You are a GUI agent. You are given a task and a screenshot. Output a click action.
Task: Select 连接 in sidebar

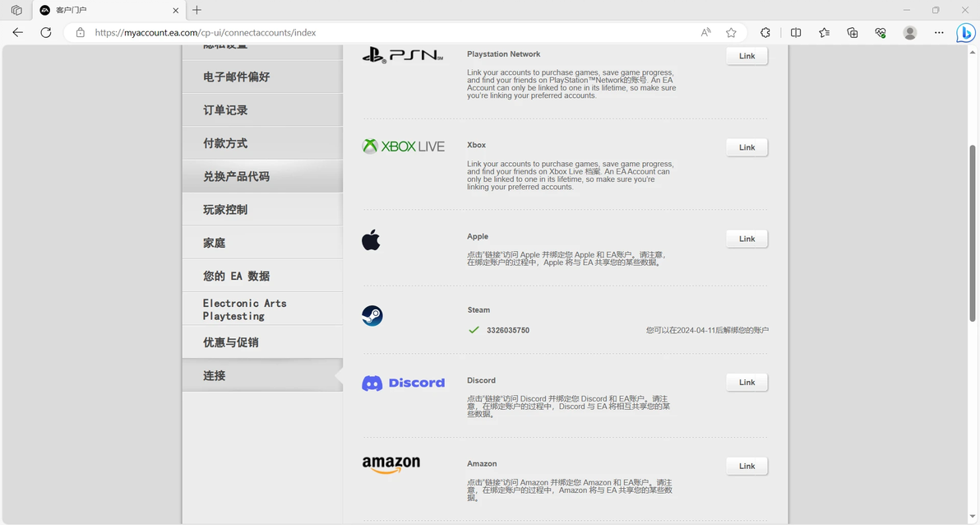coord(262,375)
